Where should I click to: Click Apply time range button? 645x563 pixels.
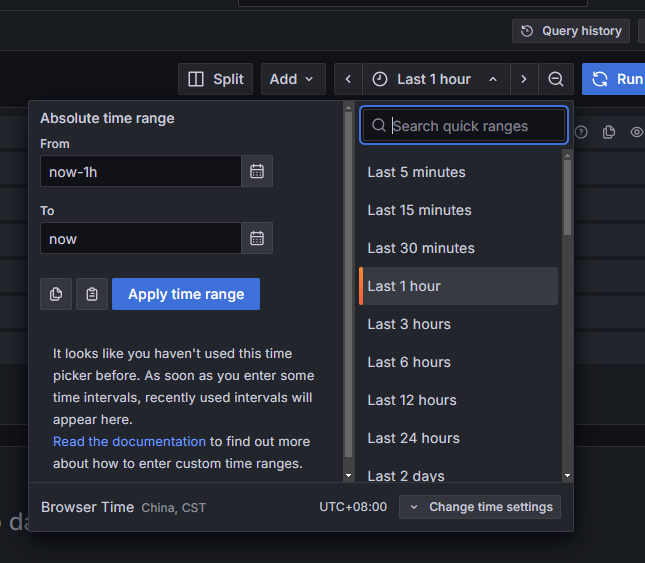pyautogui.click(x=186, y=294)
